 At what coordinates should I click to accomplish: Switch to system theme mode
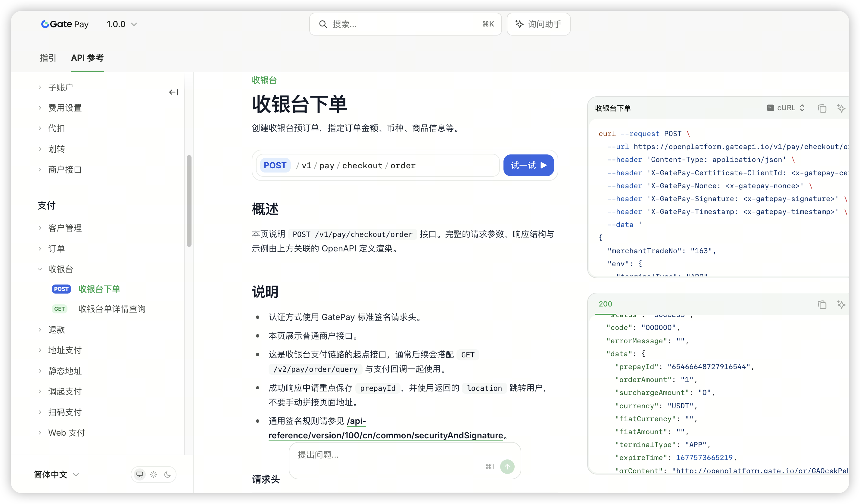click(x=140, y=474)
